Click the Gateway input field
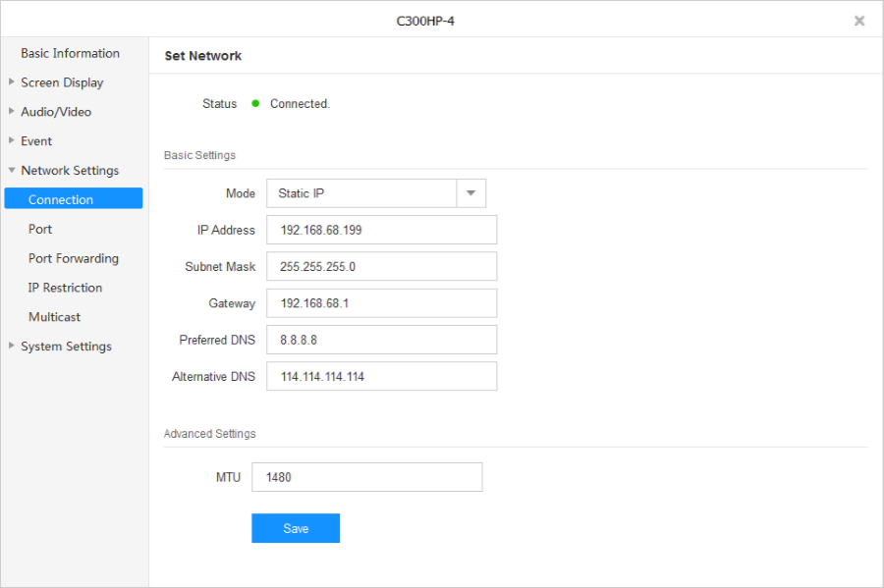 click(x=381, y=303)
